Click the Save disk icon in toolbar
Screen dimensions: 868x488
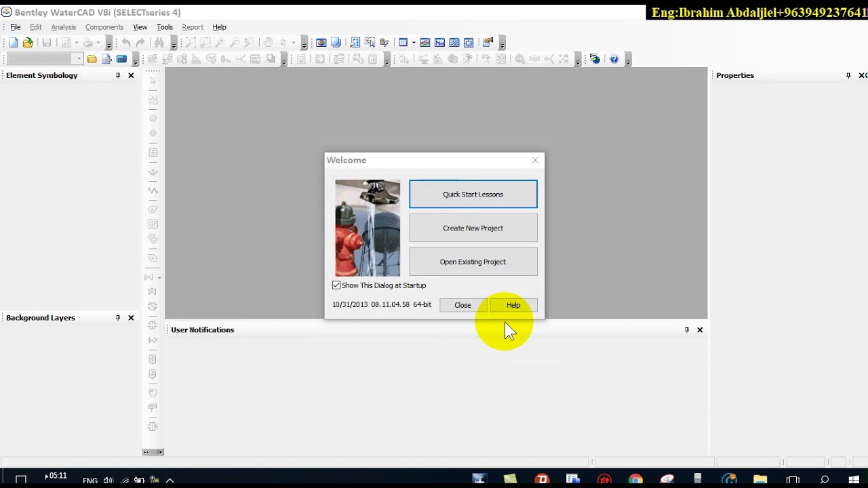coord(47,43)
